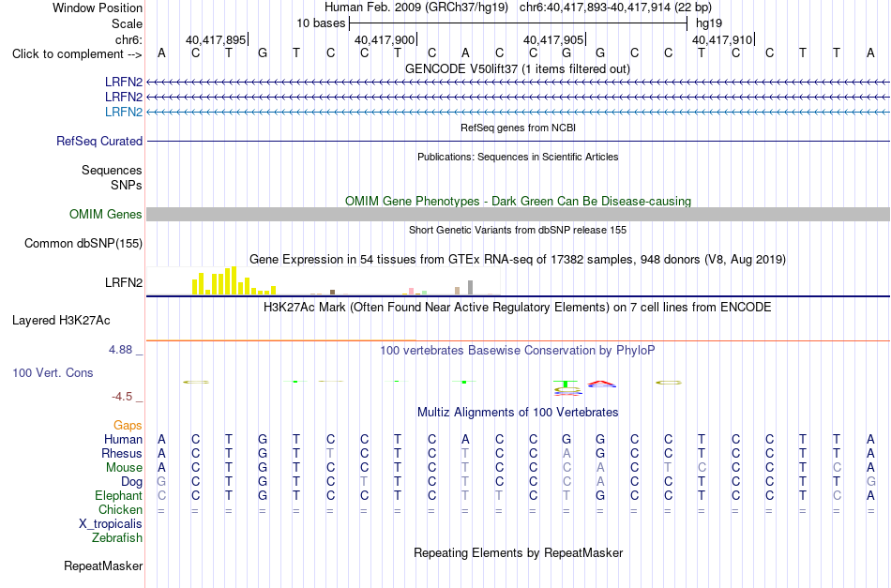This screenshot has height=588, width=891.
Task: Click position marker 40,417,905
Action: point(553,39)
